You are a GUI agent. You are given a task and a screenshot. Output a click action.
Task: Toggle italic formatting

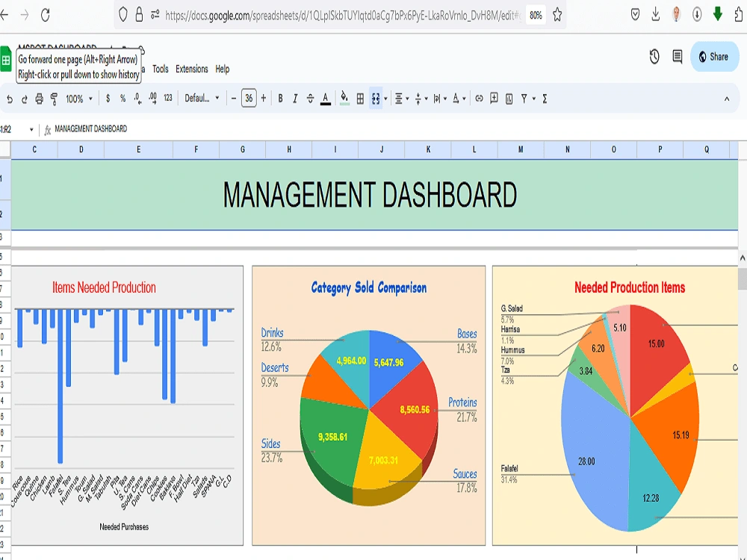tap(295, 98)
